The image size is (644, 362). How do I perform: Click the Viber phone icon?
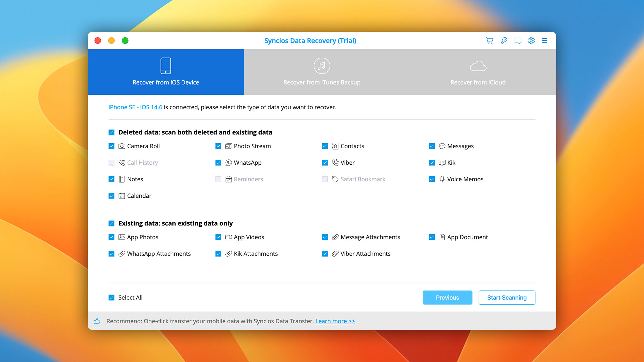click(x=335, y=163)
